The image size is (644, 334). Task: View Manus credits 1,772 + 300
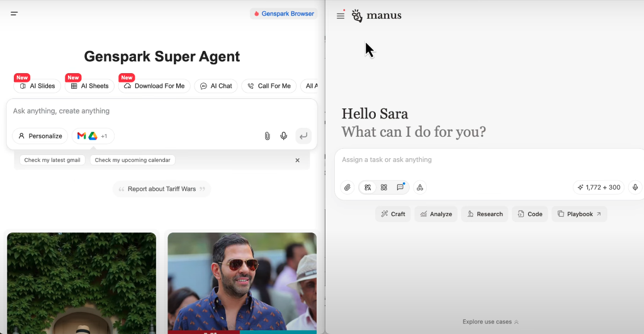[599, 187]
